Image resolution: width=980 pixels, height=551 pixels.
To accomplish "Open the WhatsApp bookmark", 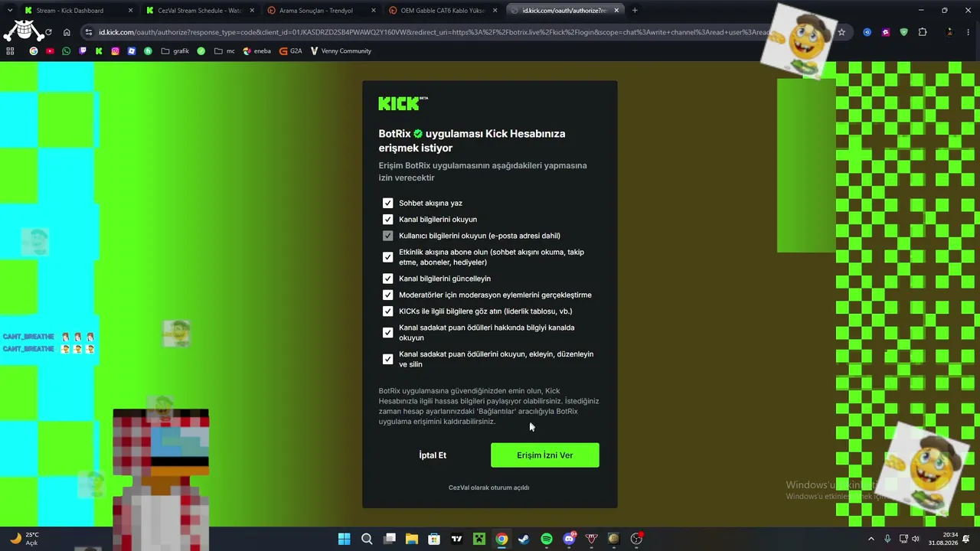I will 66,51.
